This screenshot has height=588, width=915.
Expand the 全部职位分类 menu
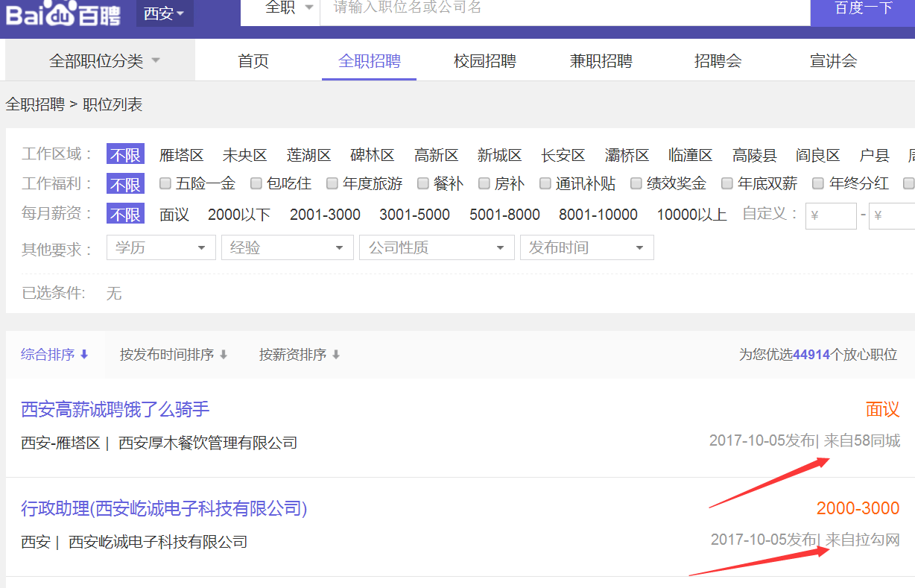click(x=104, y=61)
